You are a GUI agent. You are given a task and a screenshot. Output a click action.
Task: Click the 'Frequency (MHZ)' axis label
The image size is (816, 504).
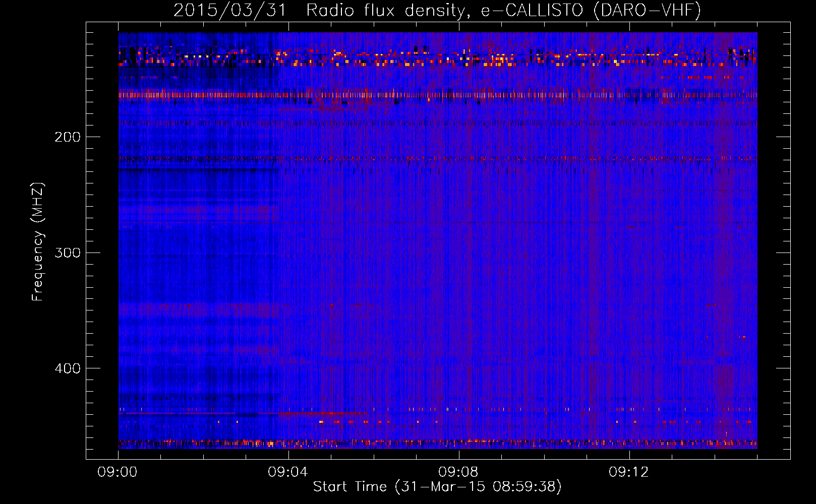(x=38, y=241)
